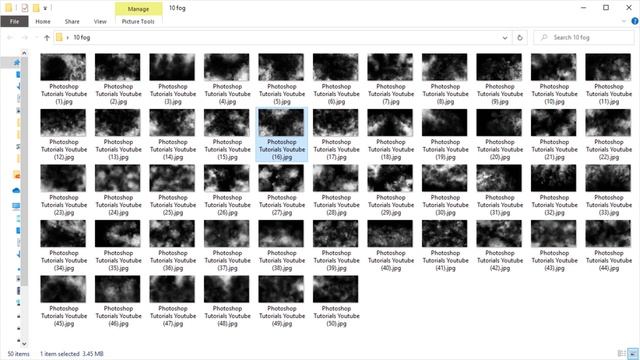Select thumbnail Photoshop Tutorials Youtube (38).jpg
The image size is (640, 360).
281,233
